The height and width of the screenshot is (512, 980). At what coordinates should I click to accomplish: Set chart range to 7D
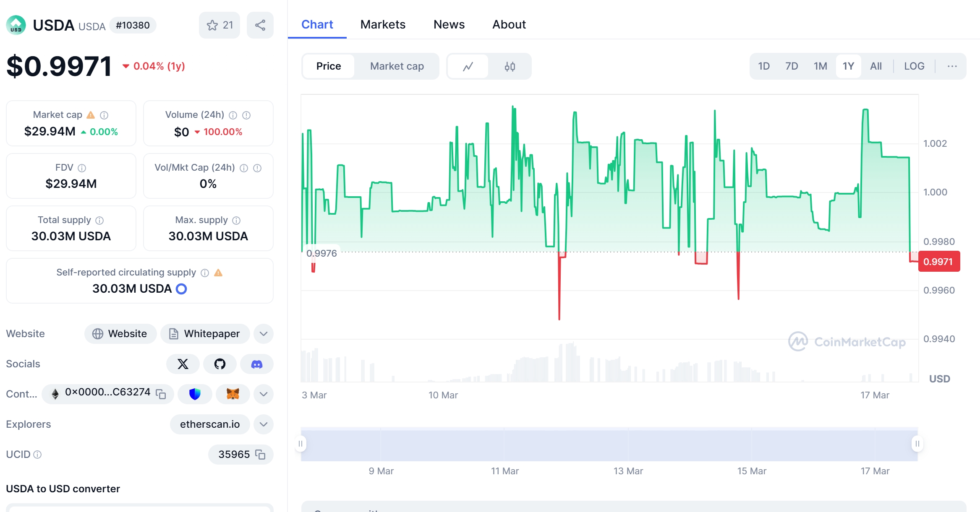click(x=792, y=66)
